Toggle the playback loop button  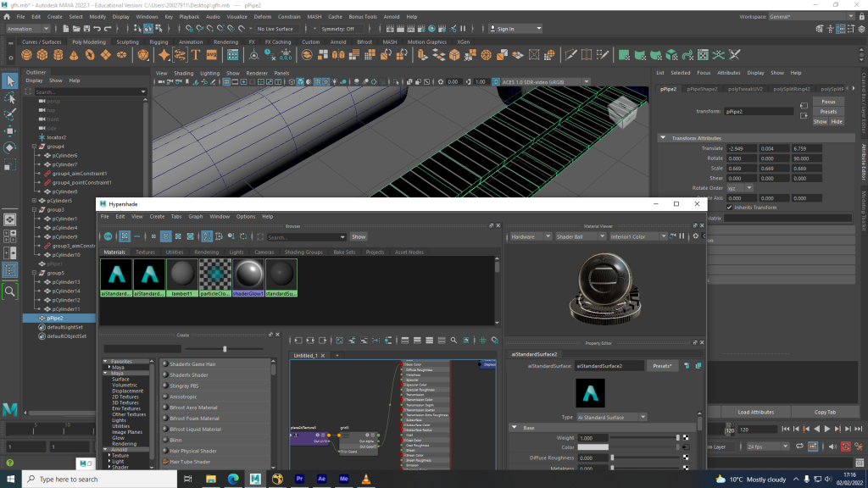799,446
